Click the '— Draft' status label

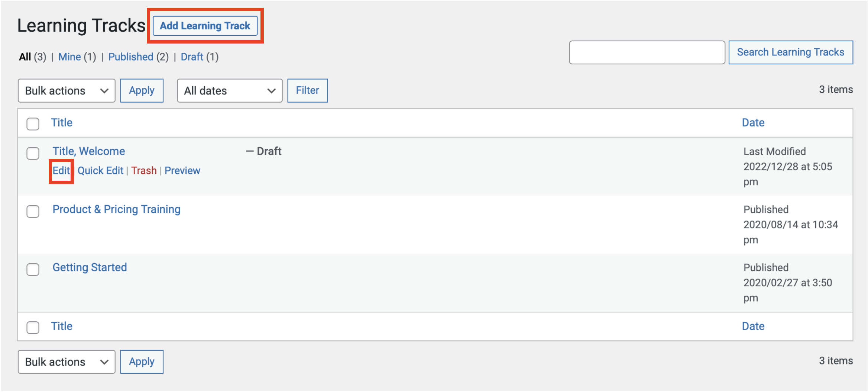(x=264, y=151)
